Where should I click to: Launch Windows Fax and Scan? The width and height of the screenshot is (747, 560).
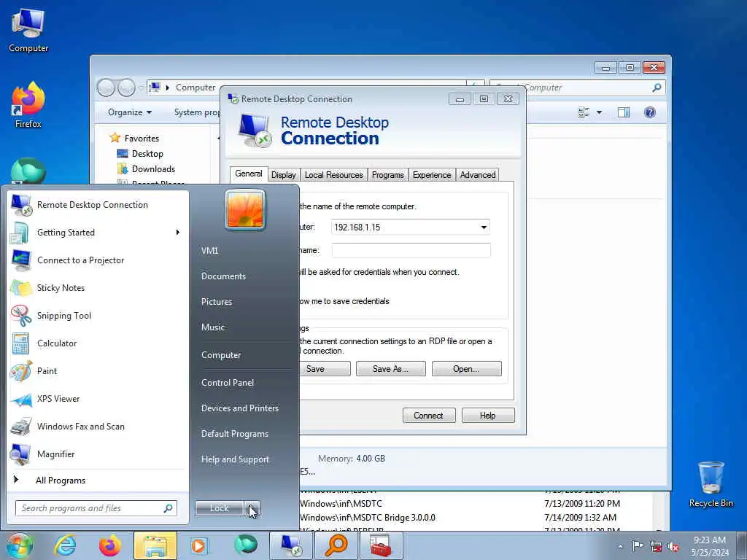click(x=98, y=426)
